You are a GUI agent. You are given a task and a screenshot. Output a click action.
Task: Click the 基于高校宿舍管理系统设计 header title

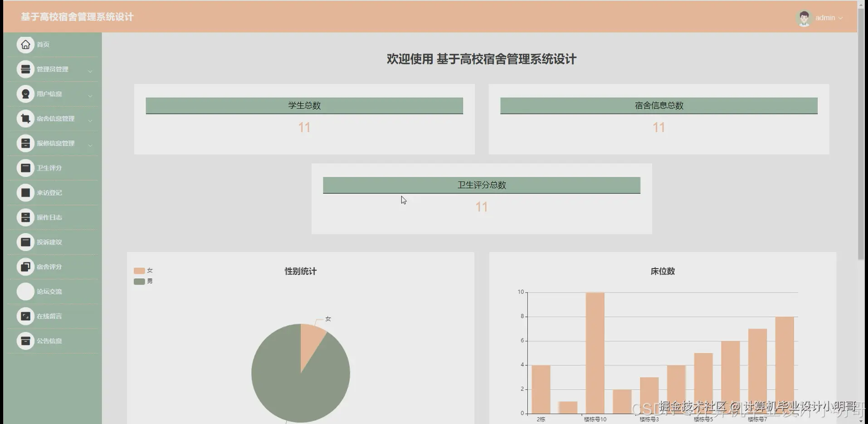click(x=77, y=17)
